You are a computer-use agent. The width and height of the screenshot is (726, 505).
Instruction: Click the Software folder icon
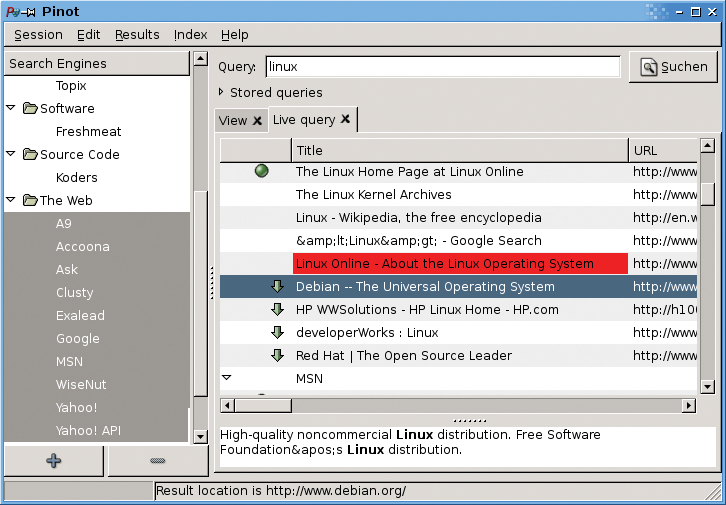[x=30, y=108]
